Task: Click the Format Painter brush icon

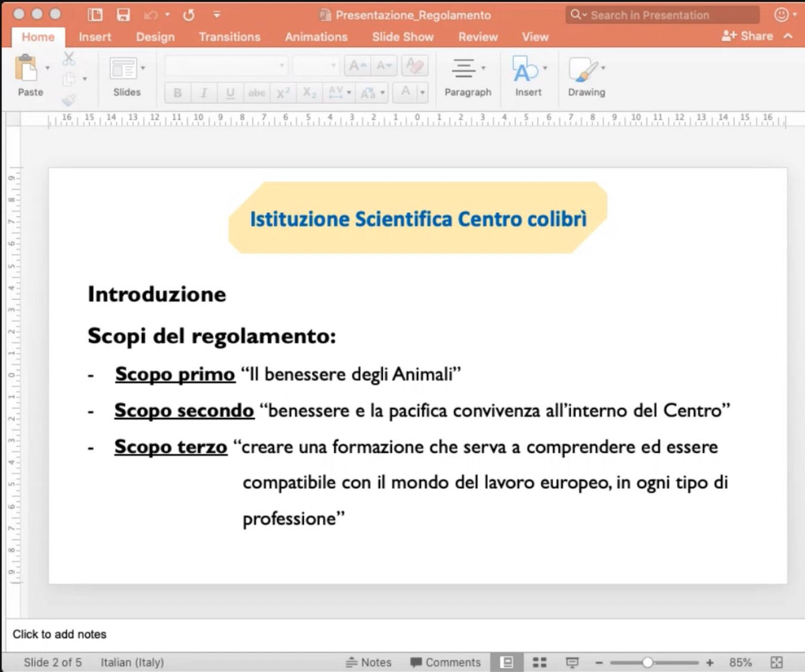Action: pos(69,100)
